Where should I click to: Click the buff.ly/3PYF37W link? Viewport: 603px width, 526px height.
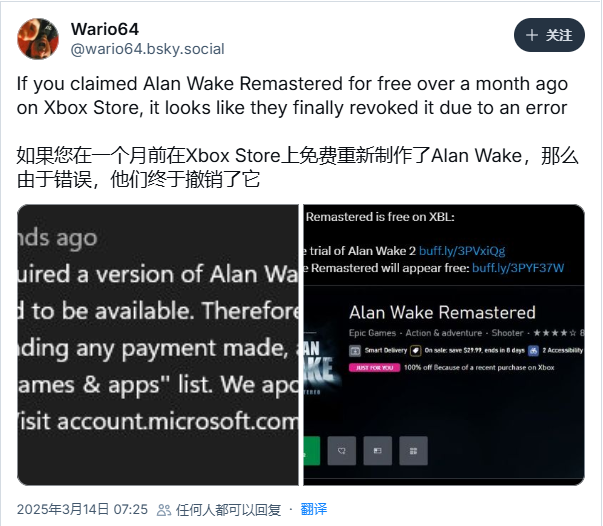click(x=518, y=268)
